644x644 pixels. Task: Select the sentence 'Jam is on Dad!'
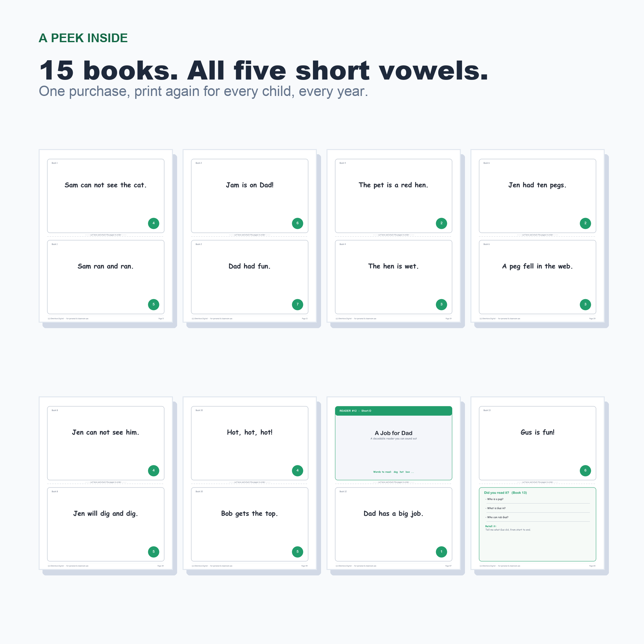250,185
